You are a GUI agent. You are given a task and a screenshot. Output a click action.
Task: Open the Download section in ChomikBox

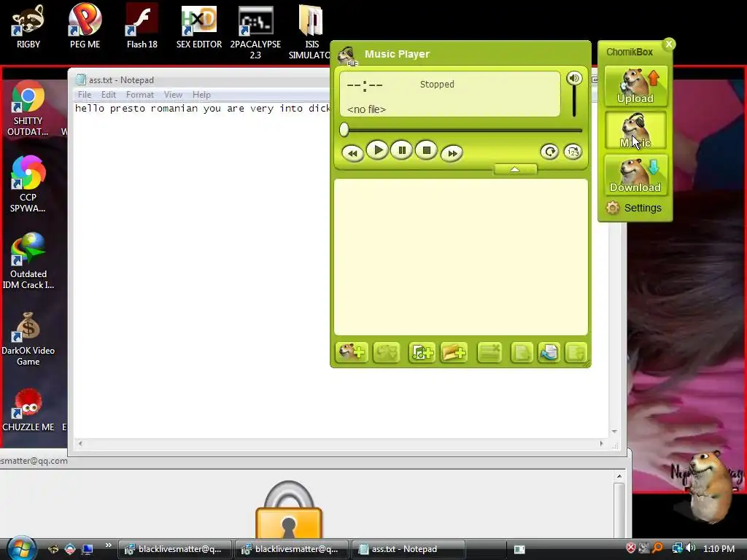pos(635,175)
